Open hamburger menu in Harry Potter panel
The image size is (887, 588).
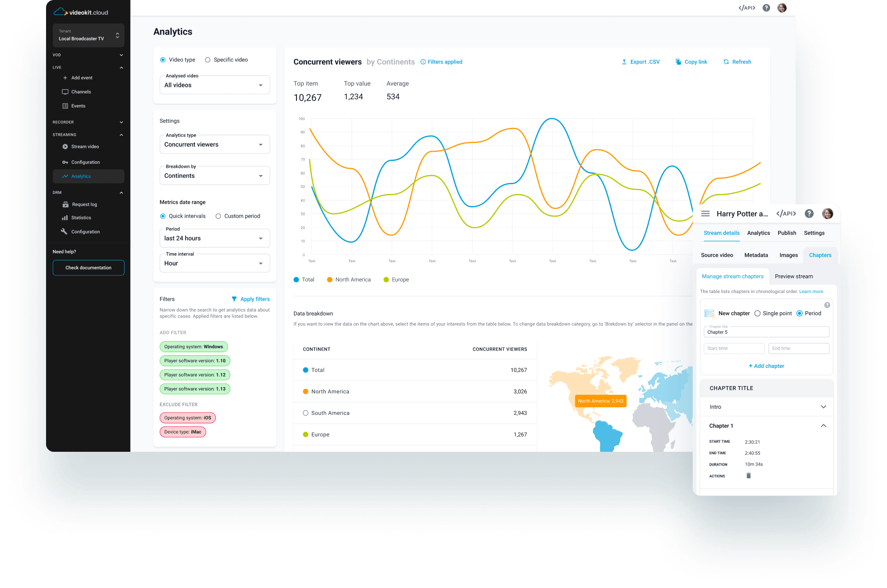point(705,214)
